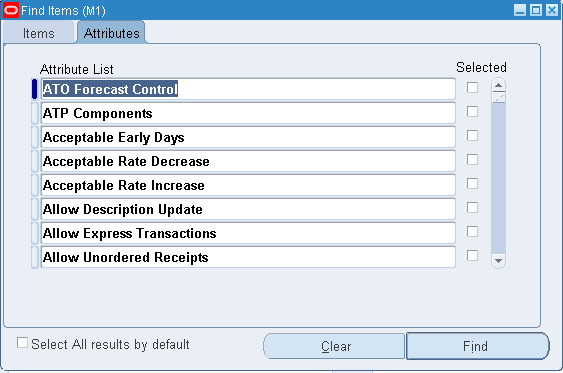The image size is (563, 373).
Task: Click the scrollbar up arrow
Action: click(498, 85)
